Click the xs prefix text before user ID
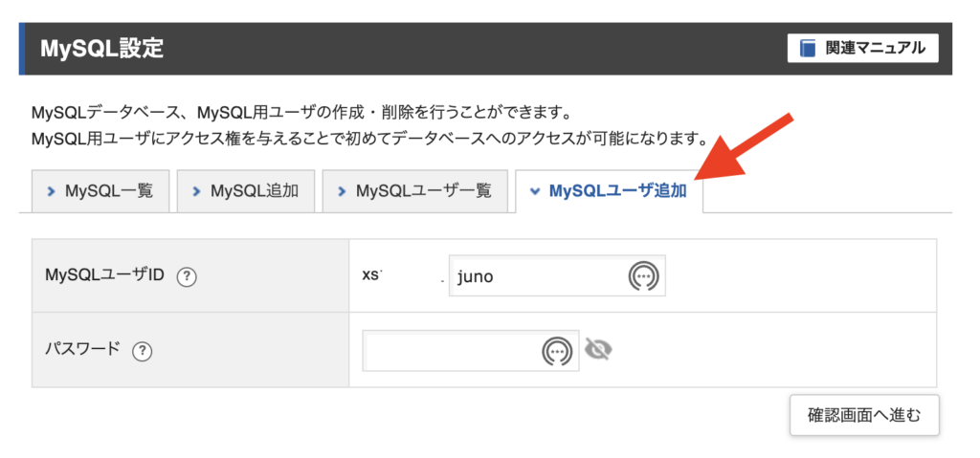This screenshot has height=458, width=980. pos(372,275)
